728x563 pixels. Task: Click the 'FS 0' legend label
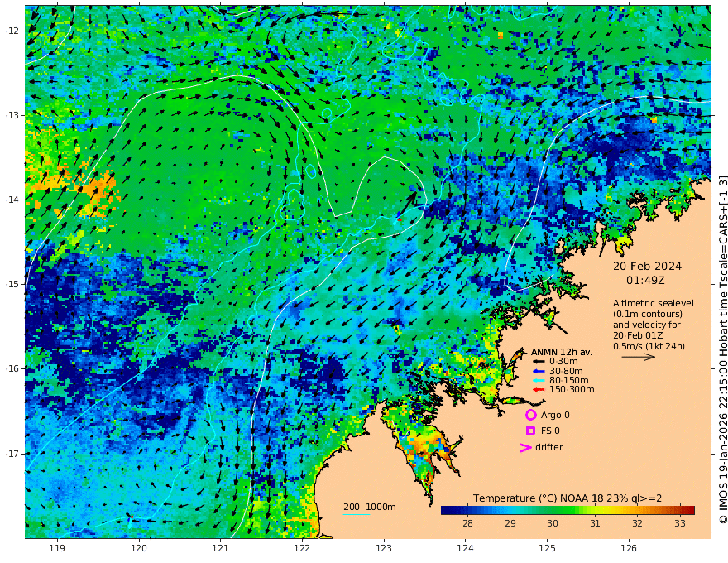click(550, 431)
